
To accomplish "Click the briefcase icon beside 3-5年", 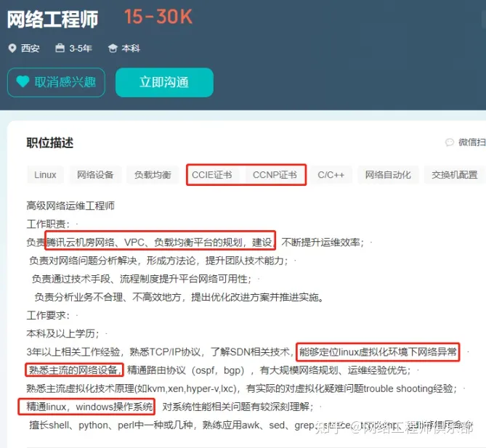I will 60,48.
